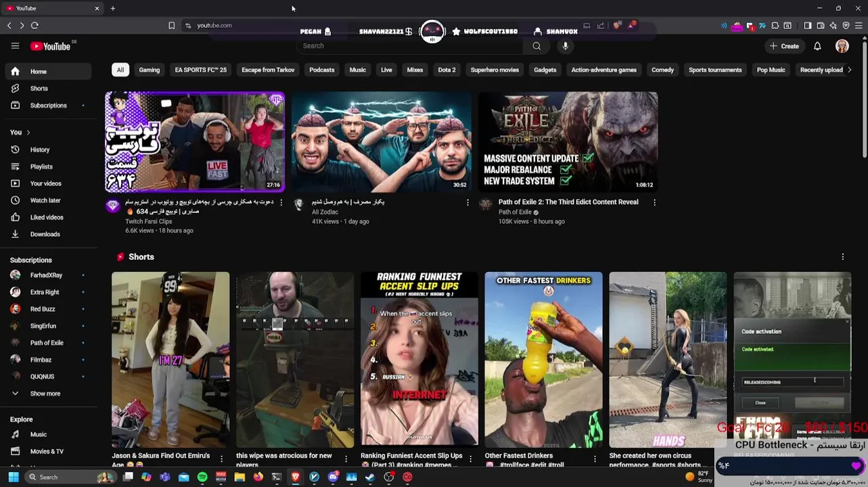Screen dimensions: 868x487
Task: Open Your videos in the sidebar
Action: tap(48, 183)
